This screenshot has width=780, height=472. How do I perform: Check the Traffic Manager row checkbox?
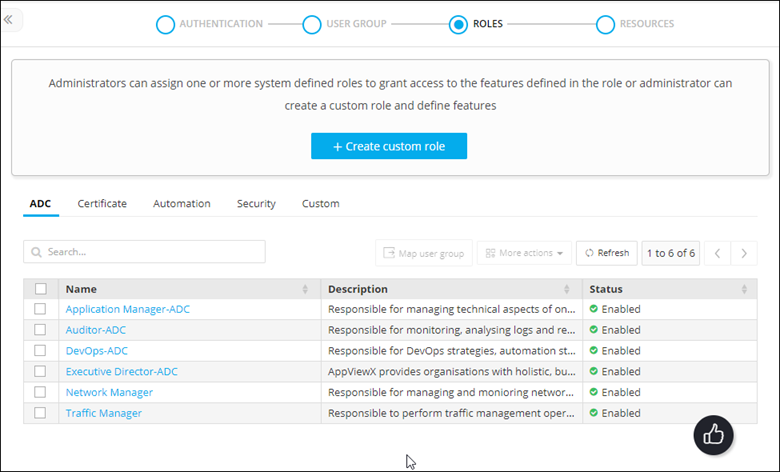[40, 413]
